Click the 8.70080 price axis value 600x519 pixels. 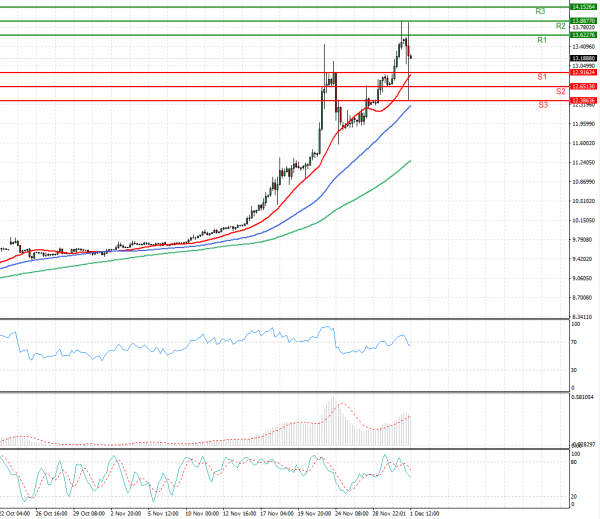click(x=582, y=297)
